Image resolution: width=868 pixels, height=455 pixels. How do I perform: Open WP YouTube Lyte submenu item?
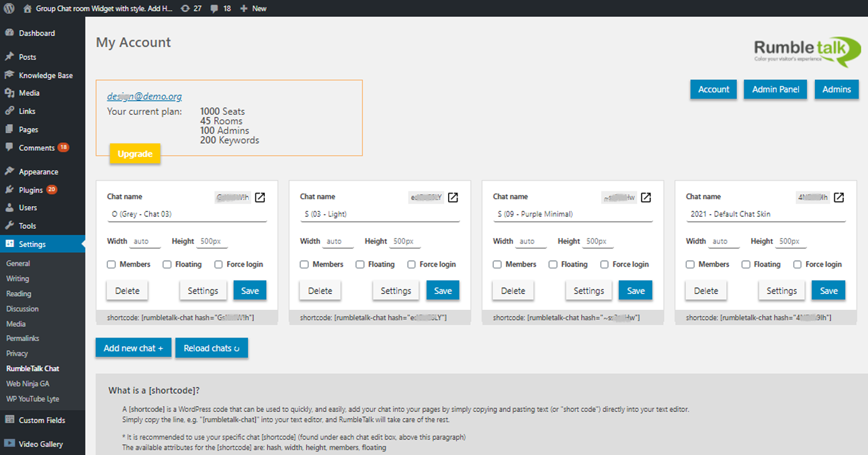click(x=33, y=399)
